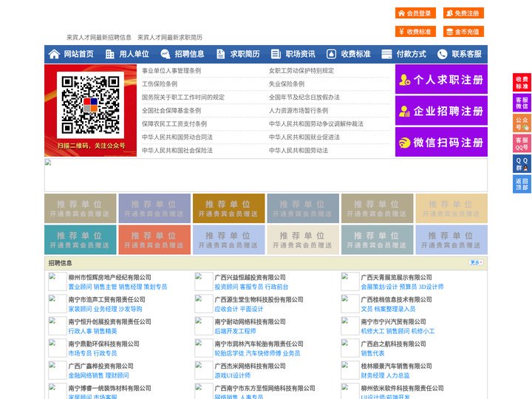
Task: Click the 游戏UI设计师 job link
Action: coord(233,375)
